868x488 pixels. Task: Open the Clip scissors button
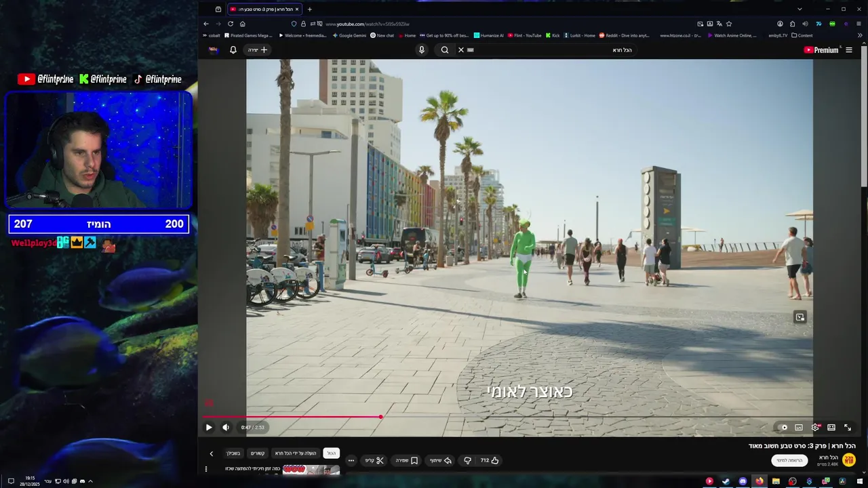(x=374, y=460)
